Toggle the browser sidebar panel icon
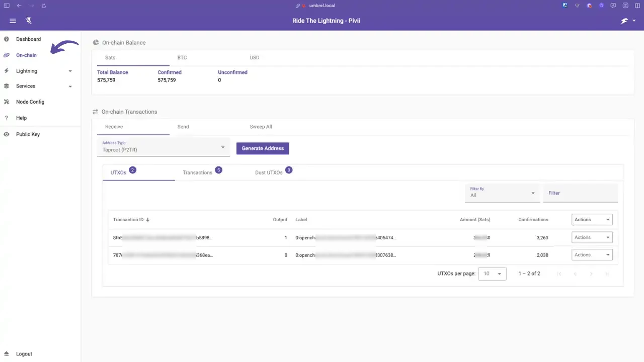 7,6
